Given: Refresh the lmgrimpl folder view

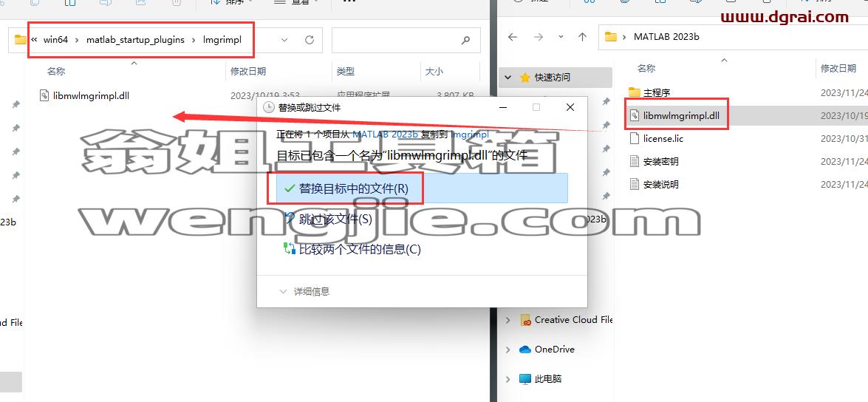Looking at the screenshot, I should tap(310, 40).
